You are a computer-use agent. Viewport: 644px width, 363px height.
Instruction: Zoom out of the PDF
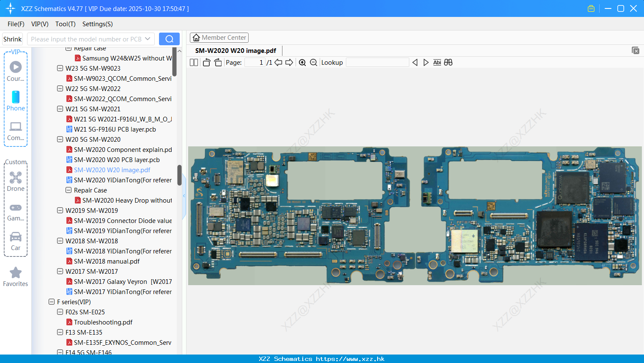point(313,63)
